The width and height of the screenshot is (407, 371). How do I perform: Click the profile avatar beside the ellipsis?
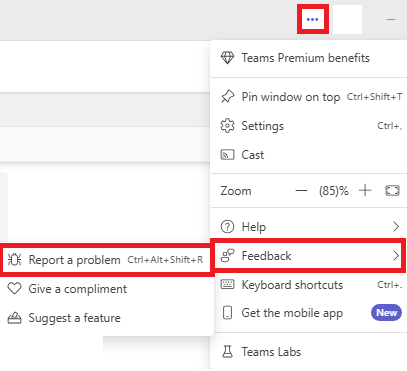pyautogui.click(x=347, y=19)
